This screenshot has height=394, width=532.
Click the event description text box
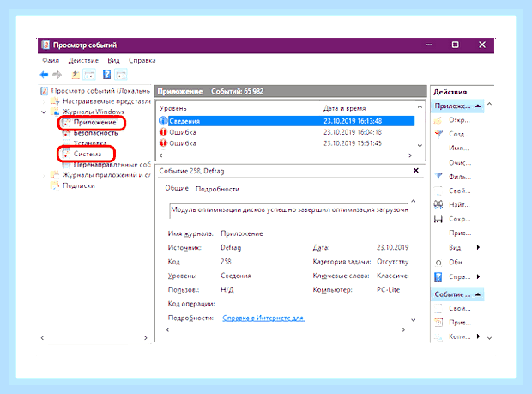(x=288, y=211)
